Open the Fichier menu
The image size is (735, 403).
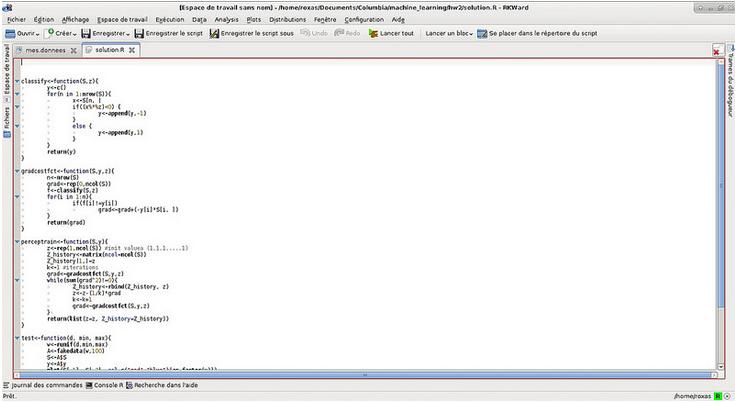tap(16, 20)
